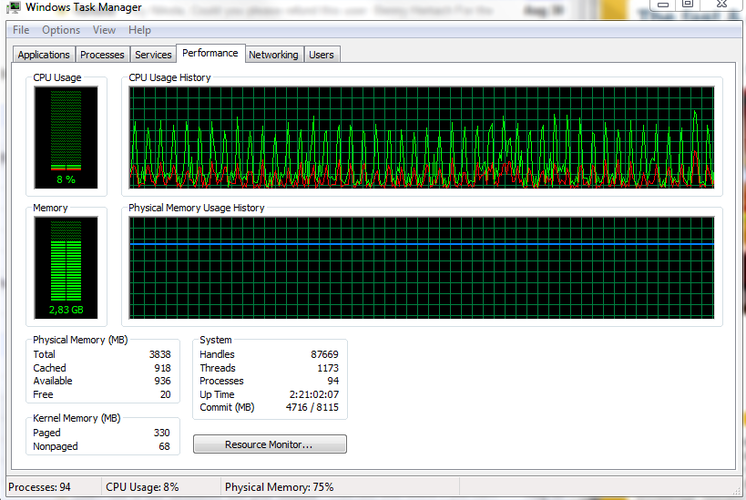The height and width of the screenshot is (500, 746).
Task: Open the Options menu
Action: 61,30
